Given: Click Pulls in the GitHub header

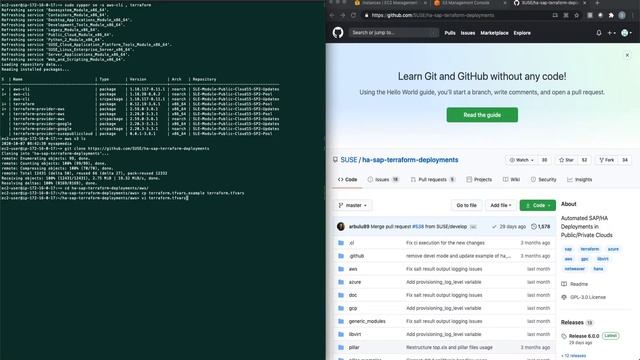Looking at the screenshot, I should point(450,33).
